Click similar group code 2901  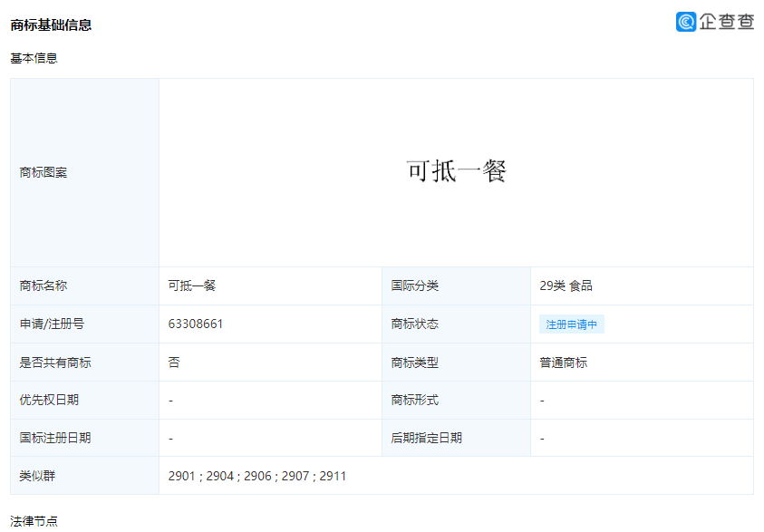179,475
